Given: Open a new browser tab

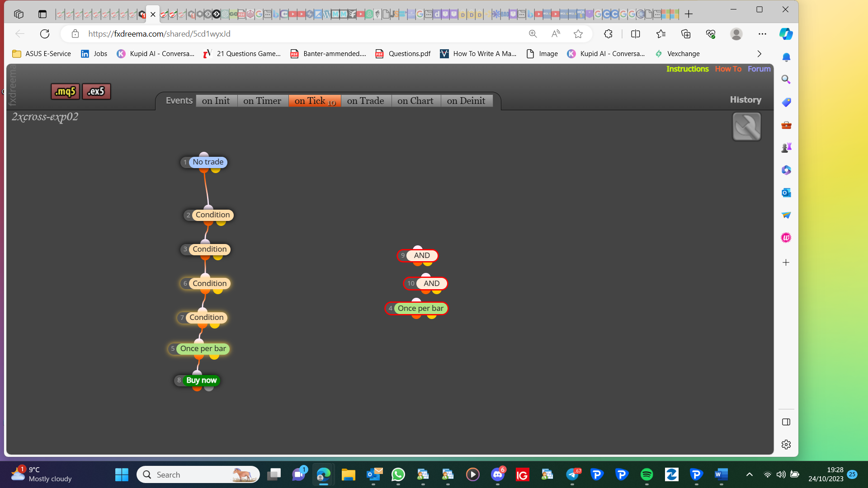Looking at the screenshot, I should tap(689, 14).
